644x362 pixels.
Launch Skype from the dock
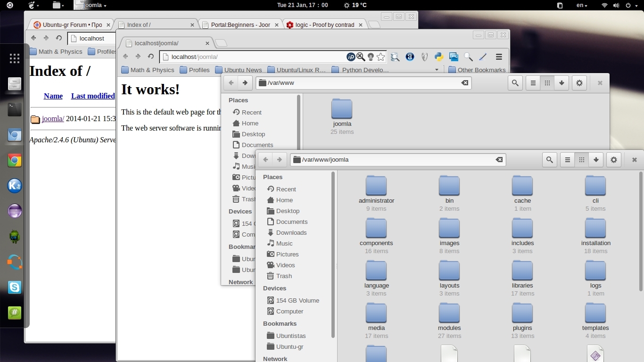(15, 287)
